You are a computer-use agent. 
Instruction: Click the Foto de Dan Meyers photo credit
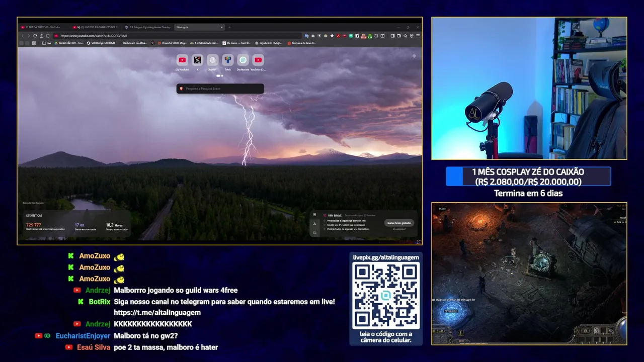[33, 203]
